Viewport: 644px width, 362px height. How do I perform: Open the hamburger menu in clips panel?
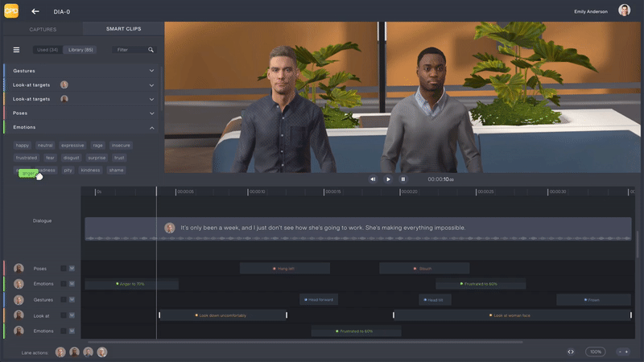pyautogui.click(x=16, y=50)
